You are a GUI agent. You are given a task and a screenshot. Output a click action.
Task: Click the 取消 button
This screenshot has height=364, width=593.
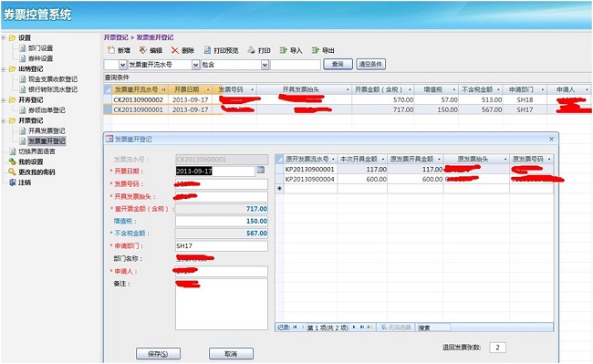[231, 354]
